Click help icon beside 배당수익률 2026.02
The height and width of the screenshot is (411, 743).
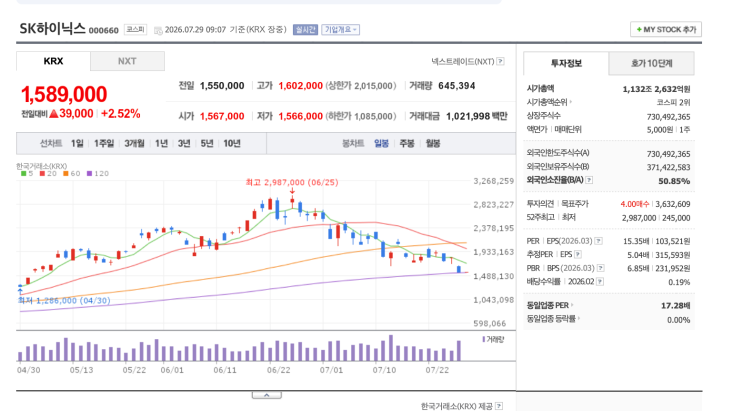point(599,282)
